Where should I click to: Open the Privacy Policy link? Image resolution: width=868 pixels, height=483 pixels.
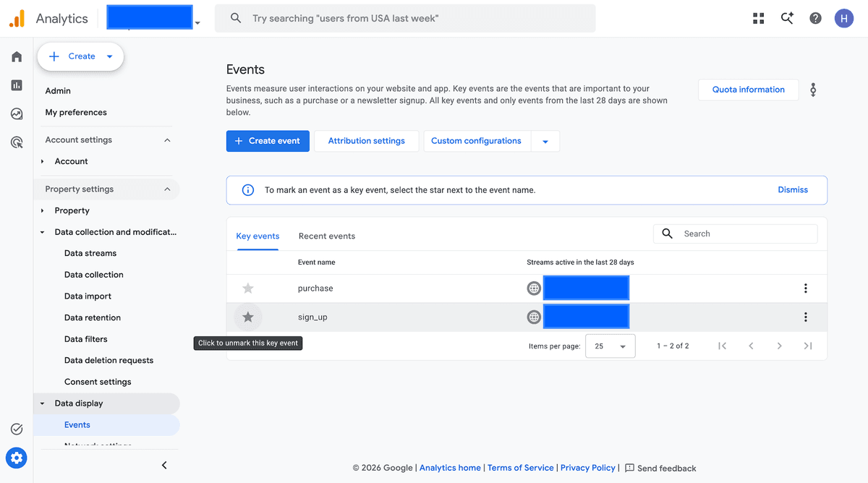pyautogui.click(x=588, y=468)
